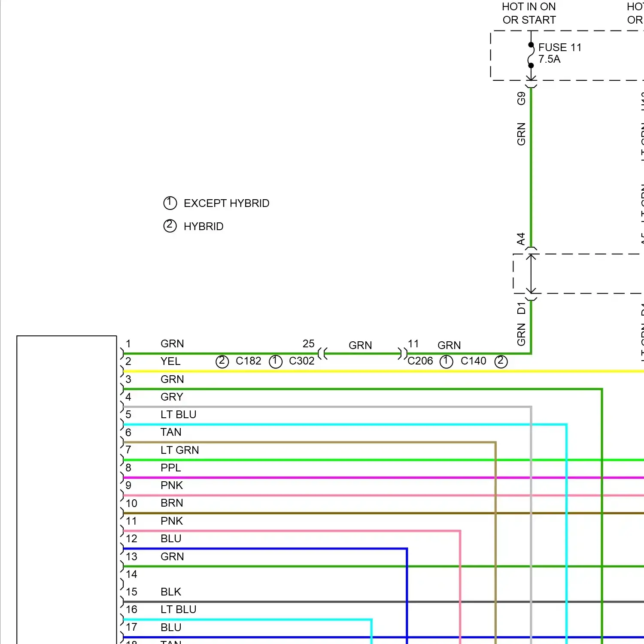Select the FUSE 11 7.5A label
The image size is (644, 644).
[x=560, y=53]
